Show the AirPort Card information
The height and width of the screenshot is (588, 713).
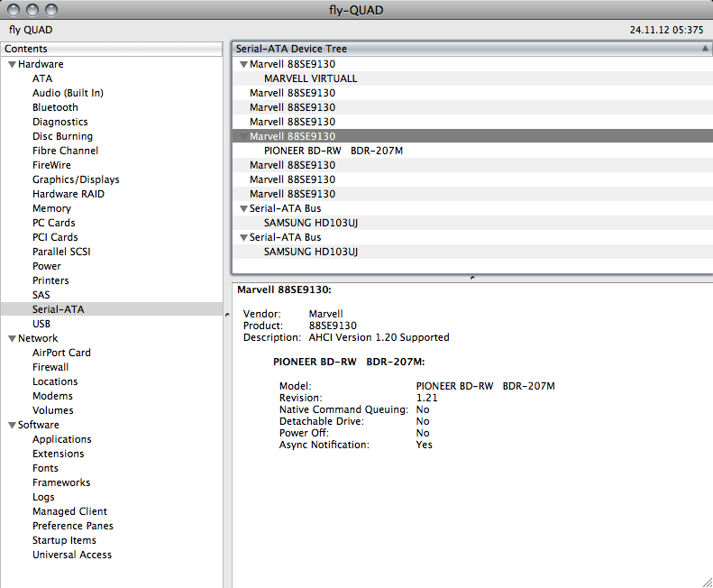61,353
